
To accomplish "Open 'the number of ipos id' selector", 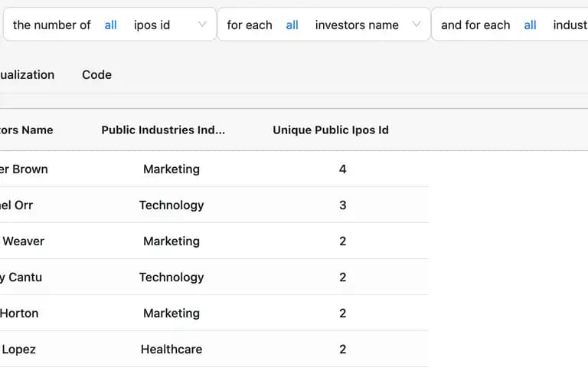I will click(110, 25).
